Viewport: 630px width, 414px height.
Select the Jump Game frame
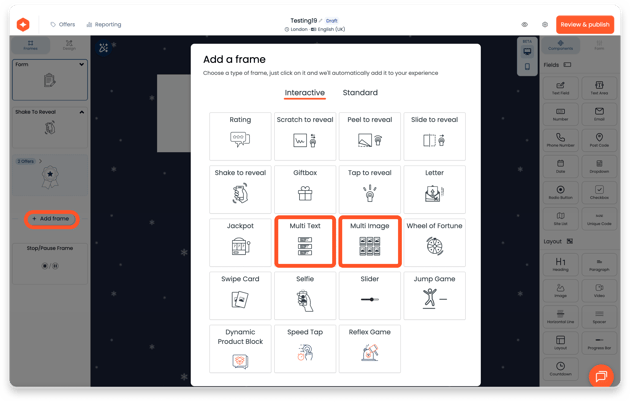434,295
